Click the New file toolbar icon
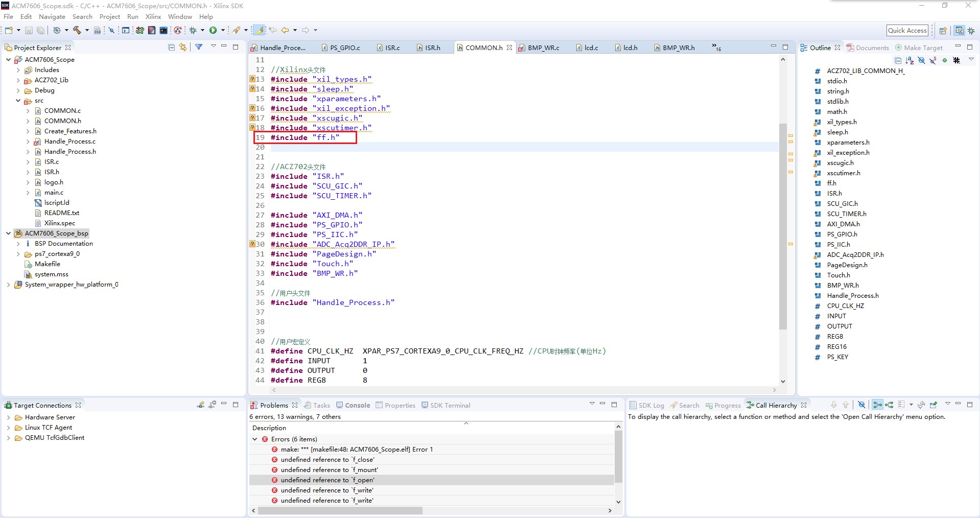 tap(9, 31)
